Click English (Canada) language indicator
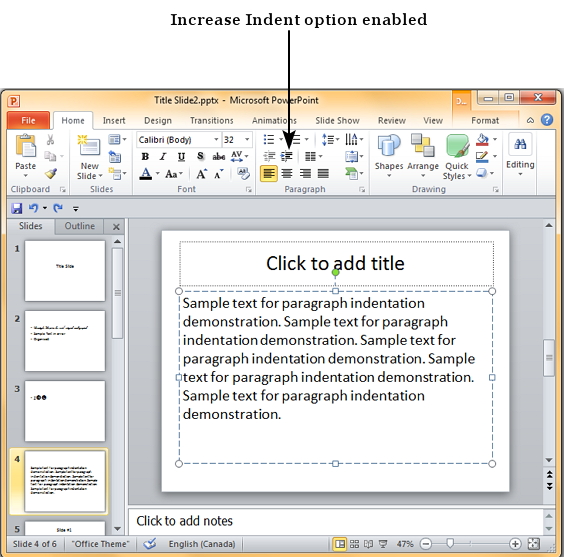This screenshot has width=565, height=558. pos(202,544)
